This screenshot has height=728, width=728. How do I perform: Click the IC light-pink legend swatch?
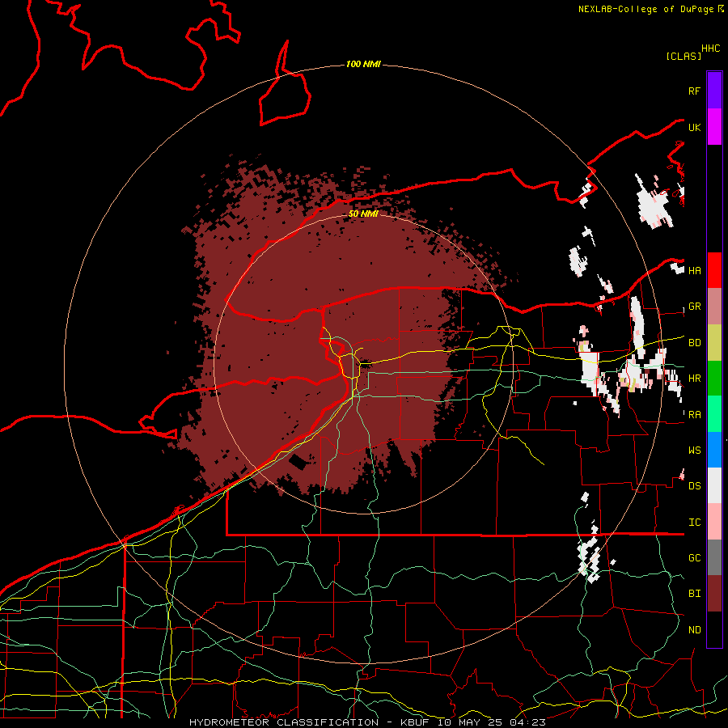click(x=714, y=522)
